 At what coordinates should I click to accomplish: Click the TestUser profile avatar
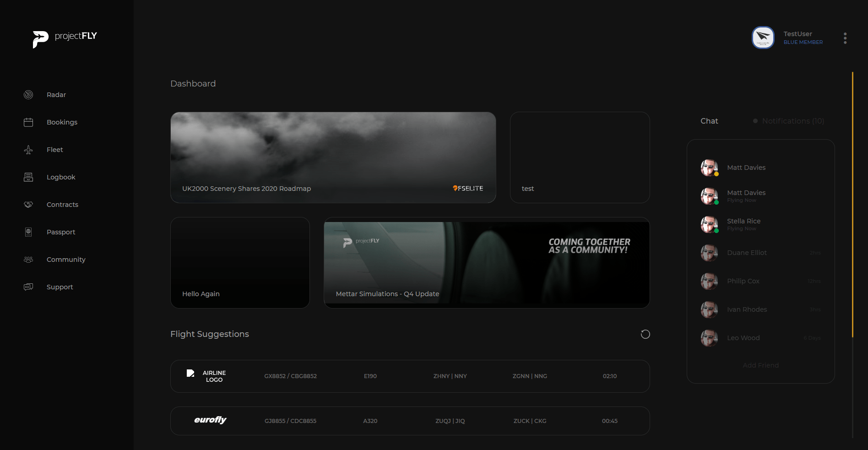point(763,38)
